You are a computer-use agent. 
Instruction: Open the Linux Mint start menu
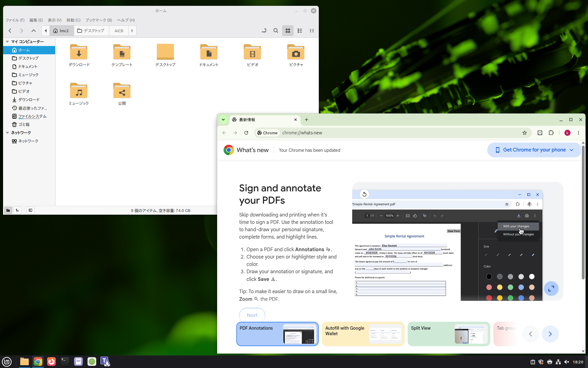(x=7, y=362)
